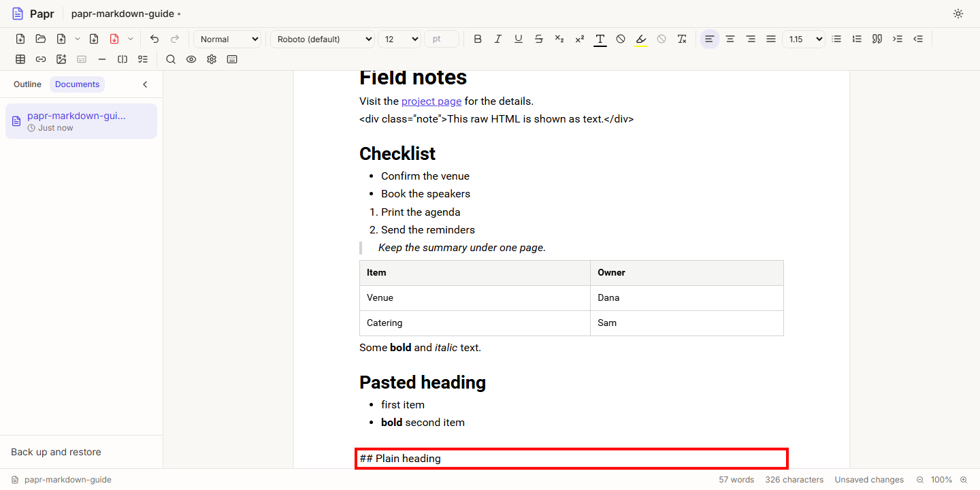Viewport: 980px width, 490px height.
Task: Insert a horizontal rule line
Action: click(x=102, y=59)
